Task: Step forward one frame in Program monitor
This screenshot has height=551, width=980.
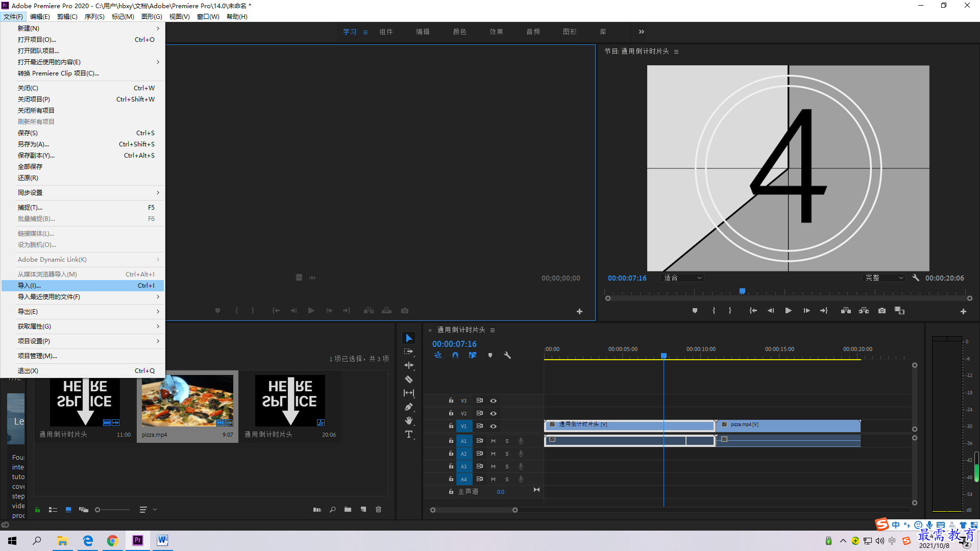Action: (806, 311)
